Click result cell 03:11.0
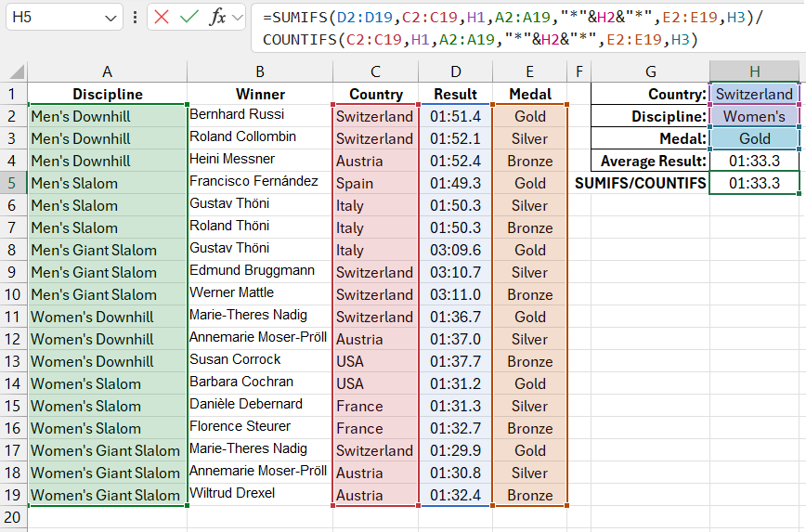 455,294
